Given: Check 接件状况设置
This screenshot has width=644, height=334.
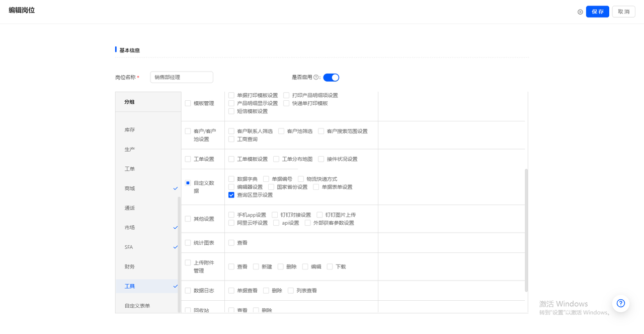Looking at the screenshot, I should (321, 159).
